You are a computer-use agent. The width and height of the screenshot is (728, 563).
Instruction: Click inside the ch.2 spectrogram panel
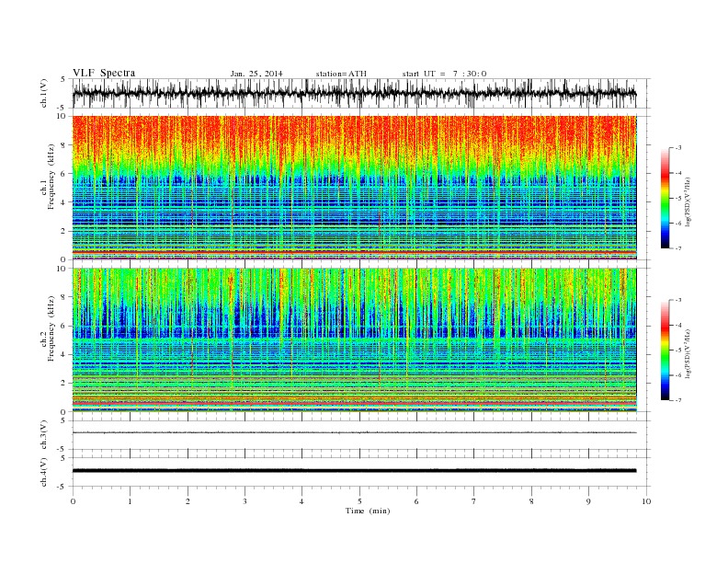(354, 340)
